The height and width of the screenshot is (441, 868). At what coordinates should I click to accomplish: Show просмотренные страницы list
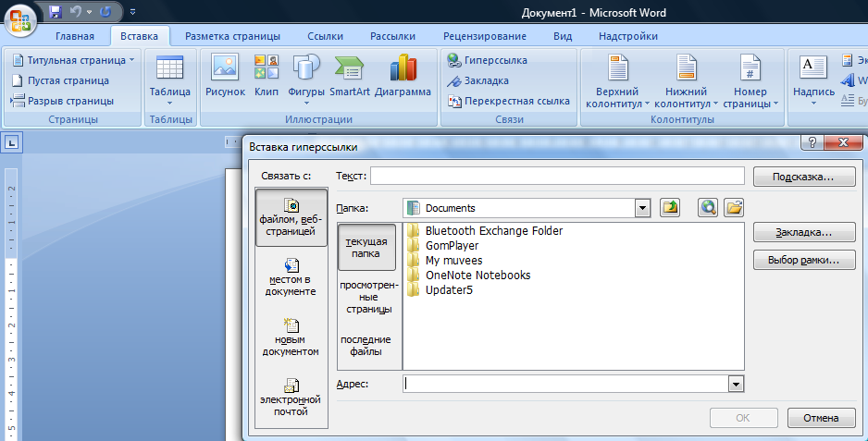tap(369, 297)
